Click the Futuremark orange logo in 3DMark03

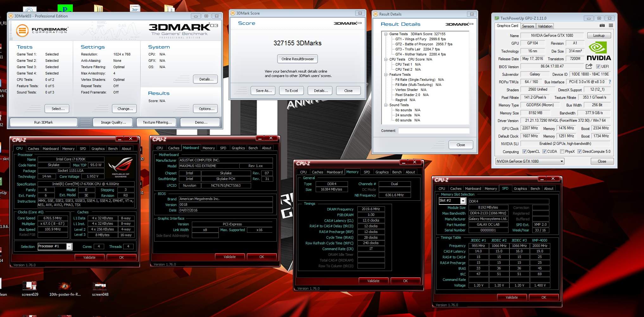point(22,31)
